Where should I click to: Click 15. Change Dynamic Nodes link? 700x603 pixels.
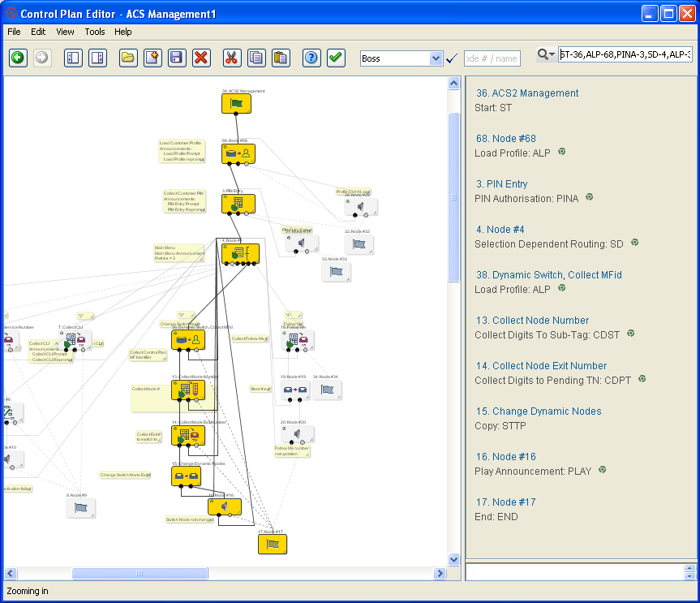(539, 411)
